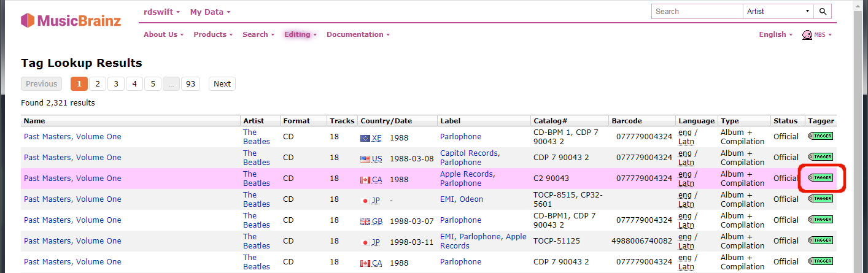Open the Editing menu
This screenshot has width=868, height=273.
(x=300, y=34)
